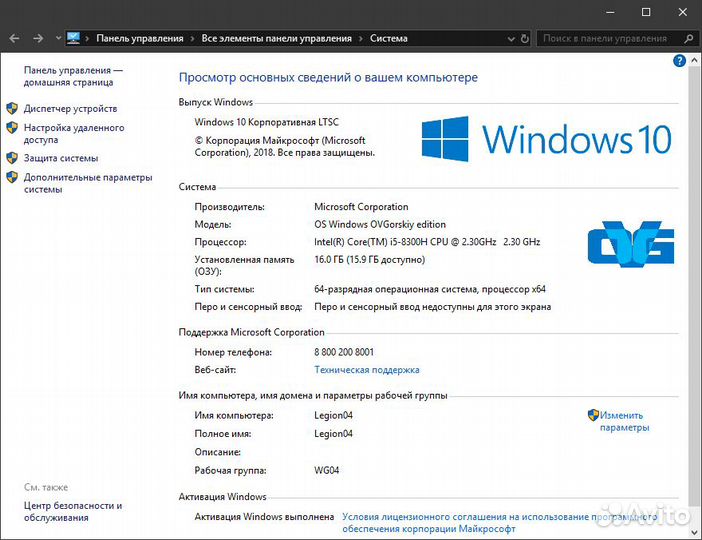Select memory value 16.0 ГБ

(x=328, y=259)
